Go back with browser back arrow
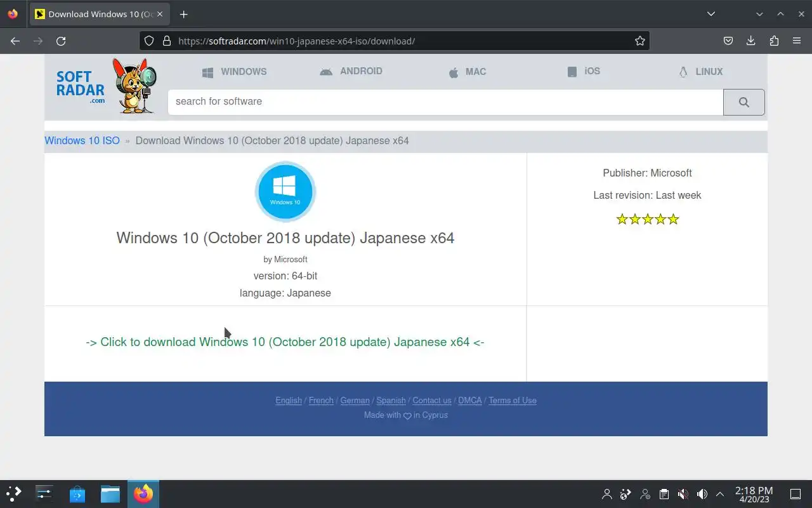812x508 pixels. pos(15,41)
